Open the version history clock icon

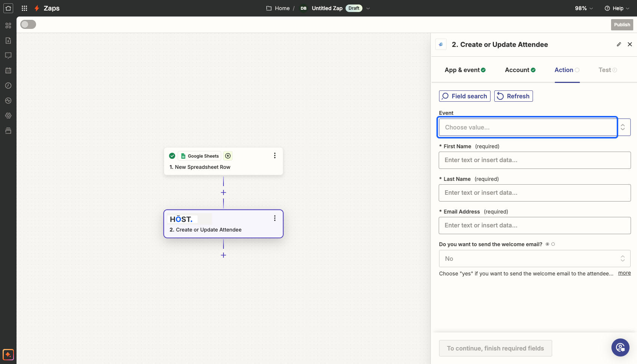(x=8, y=86)
